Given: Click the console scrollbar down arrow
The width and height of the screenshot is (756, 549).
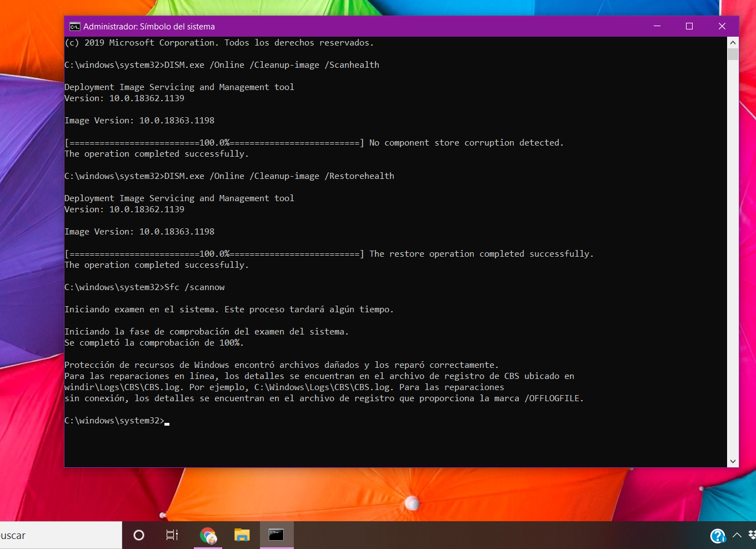Looking at the screenshot, I should click(x=733, y=461).
